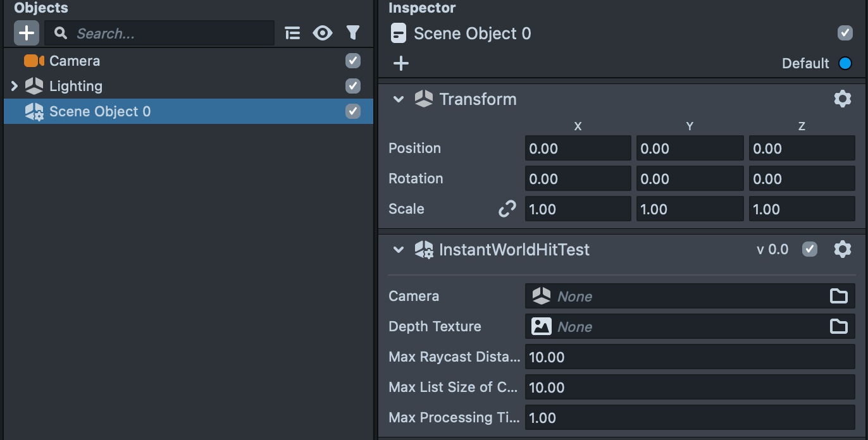
Task: Browse for Depth Texture with folder icon
Action: [x=838, y=326]
